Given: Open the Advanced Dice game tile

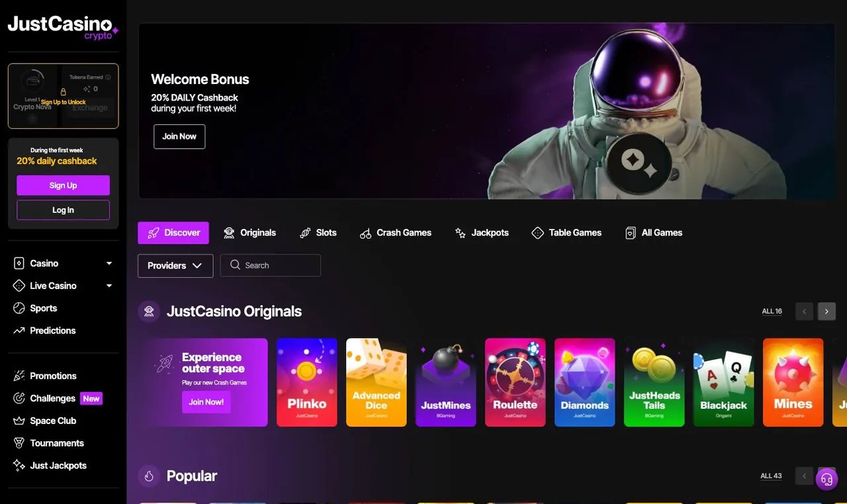Looking at the screenshot, I should point(377,382).
